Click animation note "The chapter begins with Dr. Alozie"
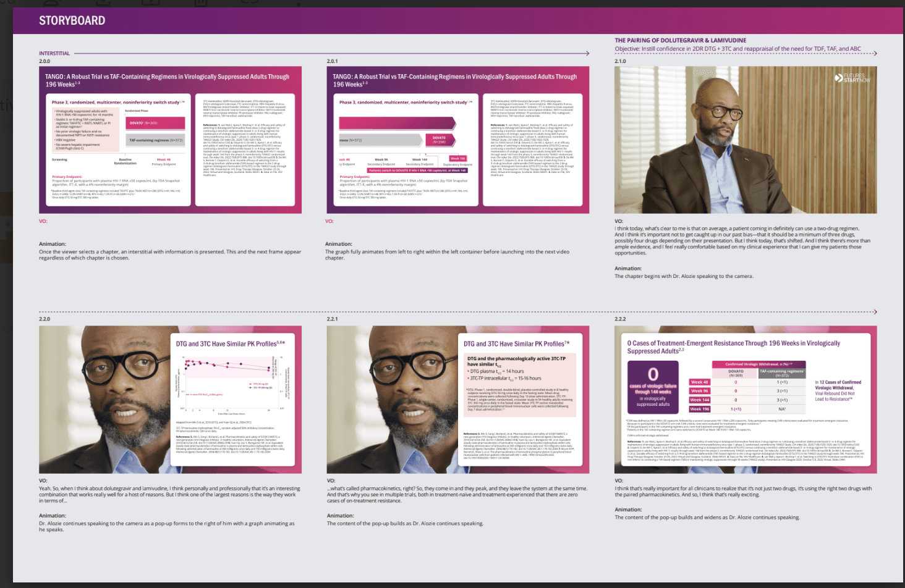The image size is (905, 588). [x=684, y=276]
